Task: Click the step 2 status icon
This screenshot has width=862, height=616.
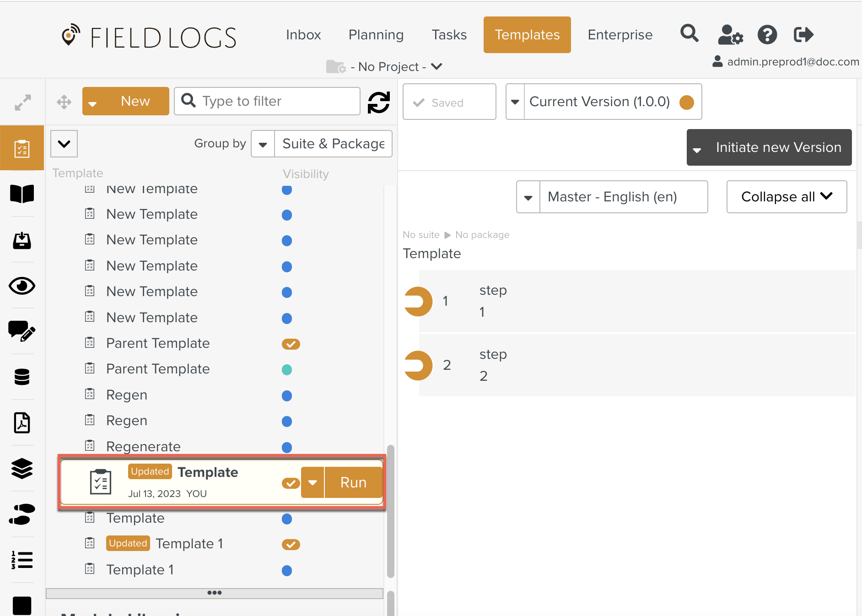Action: click(x=418, y=365)
